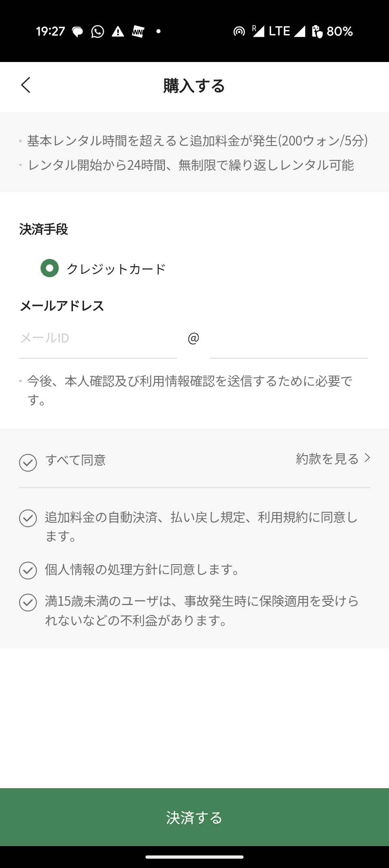This screenshot has width=389, height=868.
Task: Open WhatsApp notification icon in status bar
Action: tap(98, 31)
